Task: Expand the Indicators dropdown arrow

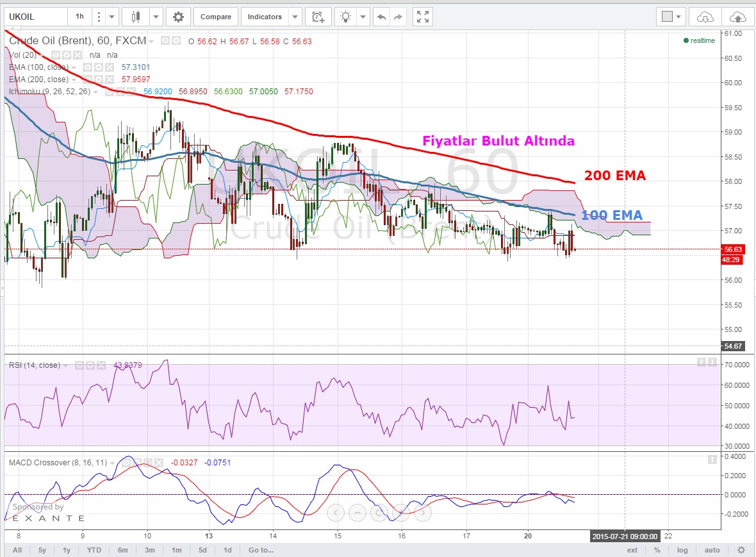Action: click(x=295, y=17)
